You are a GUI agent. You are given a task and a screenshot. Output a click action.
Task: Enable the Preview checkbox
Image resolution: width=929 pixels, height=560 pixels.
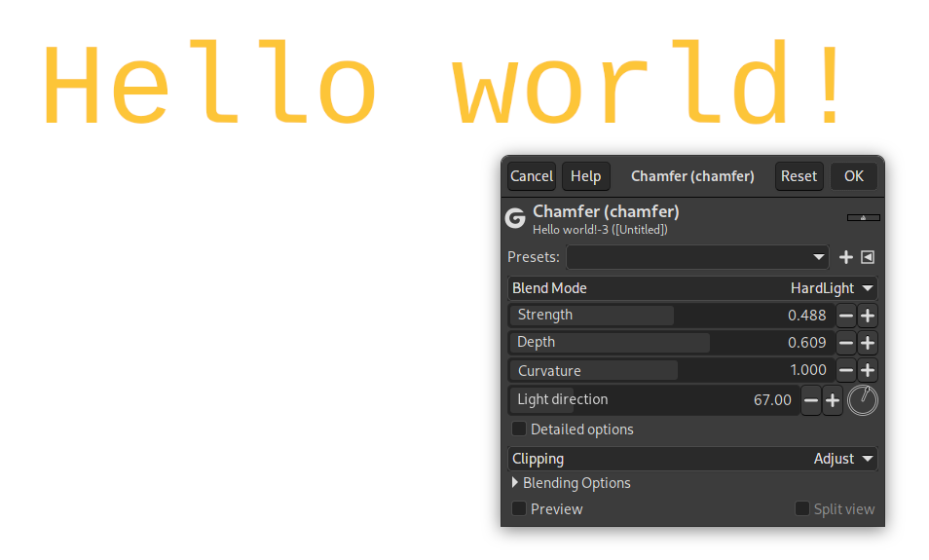[519, 509]
